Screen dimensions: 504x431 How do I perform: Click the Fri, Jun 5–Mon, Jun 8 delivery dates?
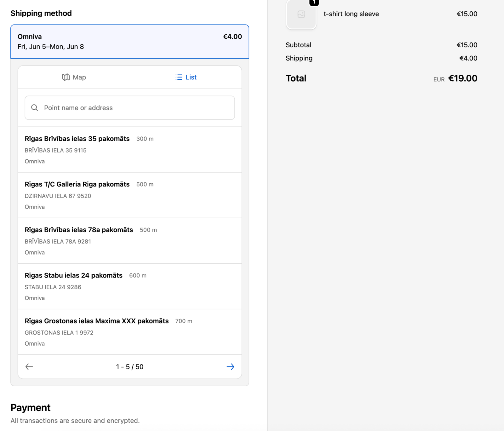pyautogui.click(x=51, y=47)
